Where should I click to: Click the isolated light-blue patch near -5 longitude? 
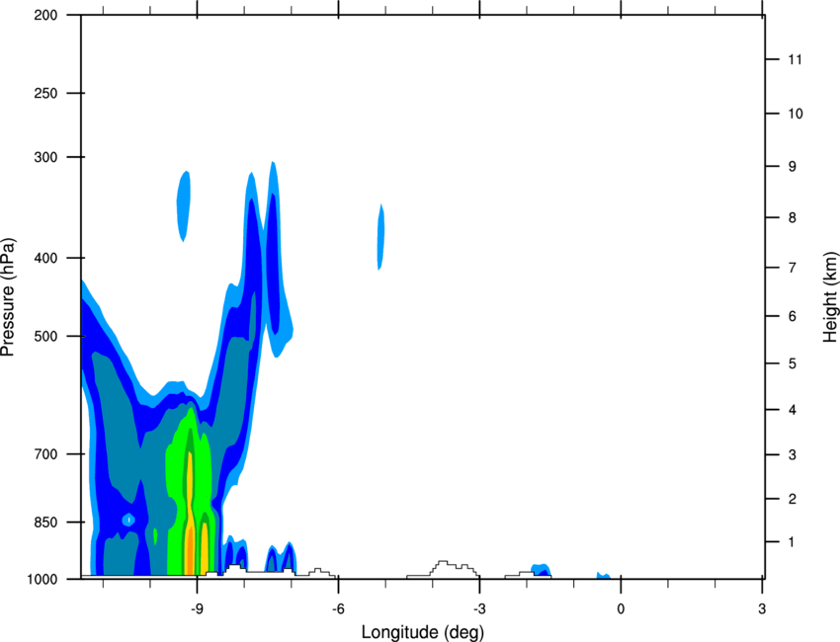point(380,237)
